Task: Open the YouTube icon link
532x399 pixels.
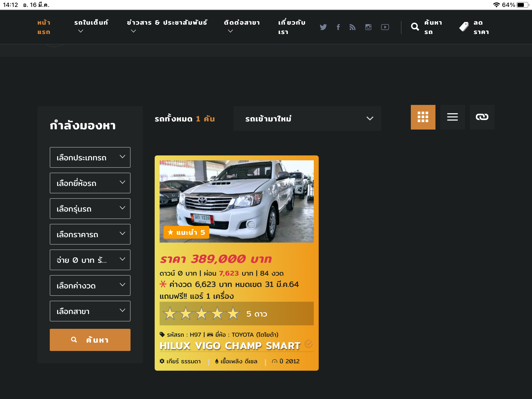Action: pyautogui.click(x=385, y=27)
